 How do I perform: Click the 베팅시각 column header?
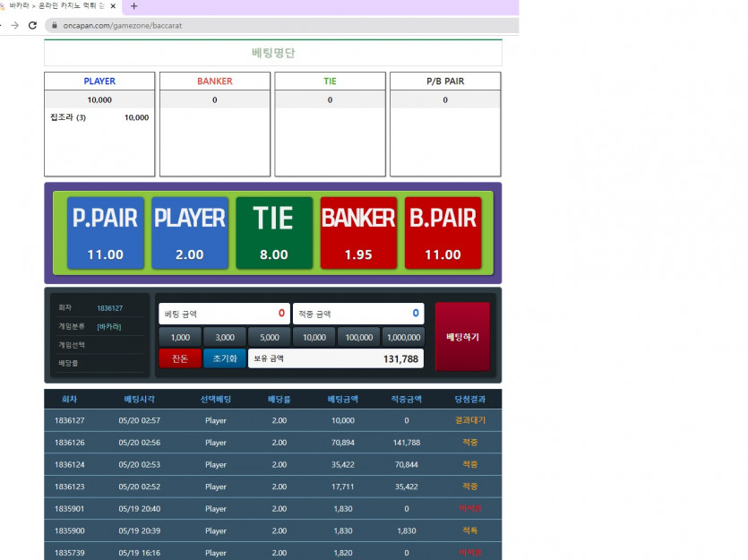click(x=139, y=400)
